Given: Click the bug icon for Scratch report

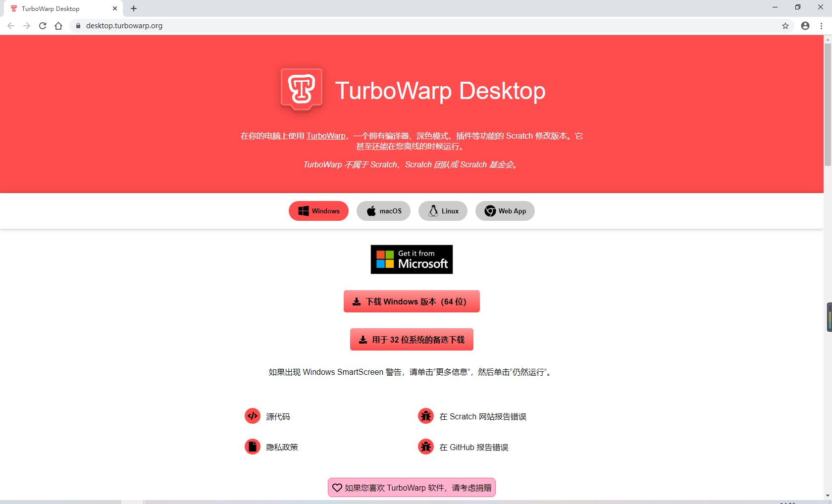Looking at the screenshot, I should tap(426, 416).
